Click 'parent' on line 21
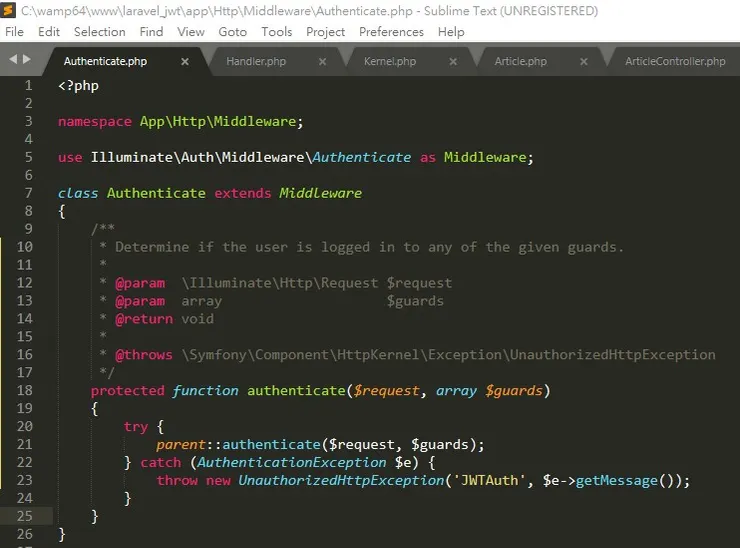Image resolution: width=740 pixels, height=548 pixels. click(x=181, y=445)
